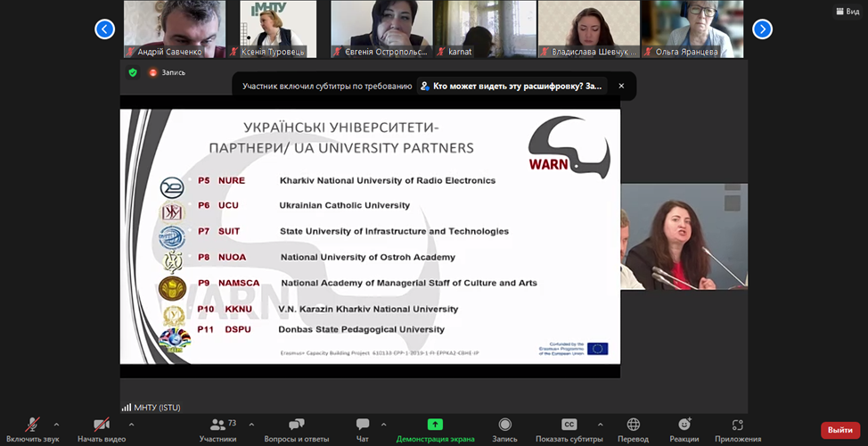This screenshot has height=446, width=868.
Task: Click Donbas State Pedagogical University text
Action: 362,330
